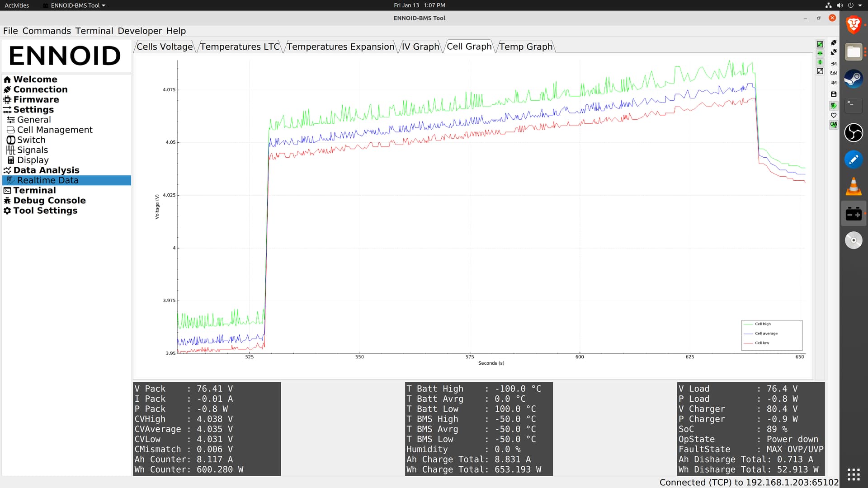The image size is (868, 488).
Task: Launch Steam from the dock
Action: [854, 79]
